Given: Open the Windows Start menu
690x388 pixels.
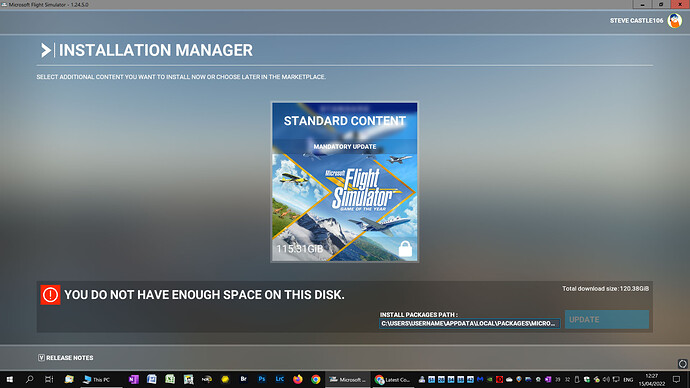Looking at the screenshot, I should pos(9,379).
